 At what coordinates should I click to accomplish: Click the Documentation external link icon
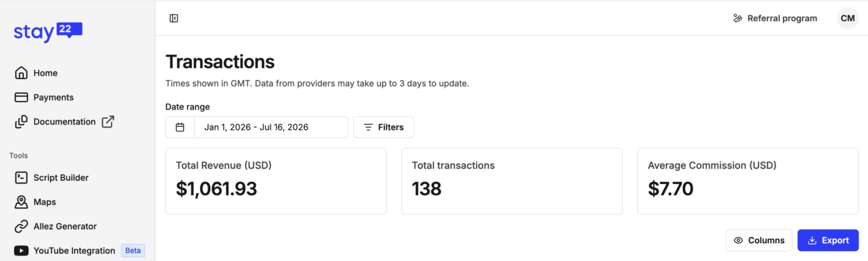click(108, 121)
